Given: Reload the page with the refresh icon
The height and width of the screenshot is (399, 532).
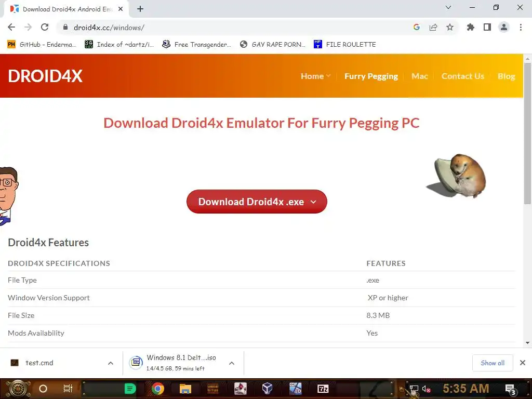Looking at the screenshot, I should click(45, 27).
